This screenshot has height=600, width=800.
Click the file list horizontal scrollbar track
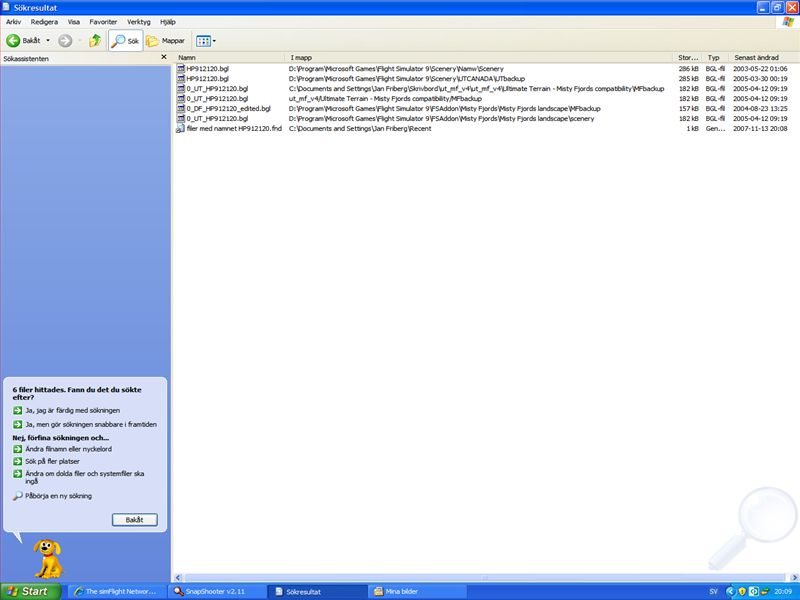486,578
